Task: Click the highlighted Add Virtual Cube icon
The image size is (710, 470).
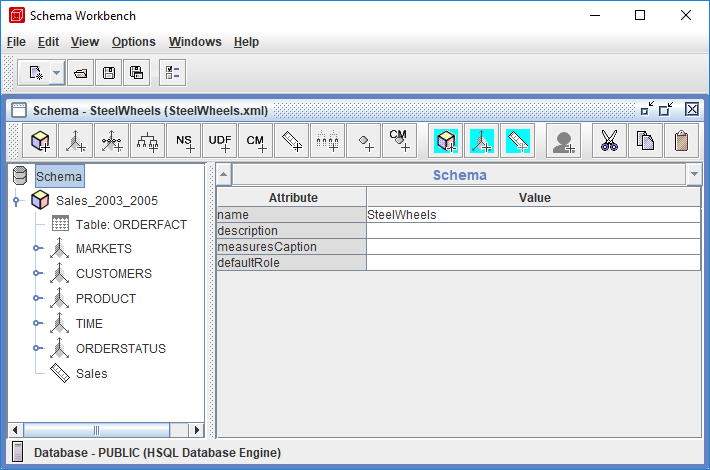Action: pyautogui.click(x=445, y=142)
